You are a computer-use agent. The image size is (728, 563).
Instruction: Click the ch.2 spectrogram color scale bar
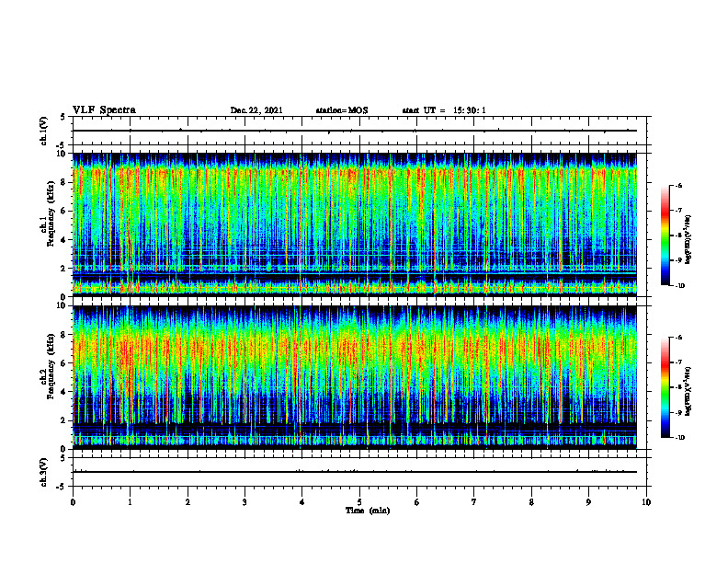click(665, 387)
